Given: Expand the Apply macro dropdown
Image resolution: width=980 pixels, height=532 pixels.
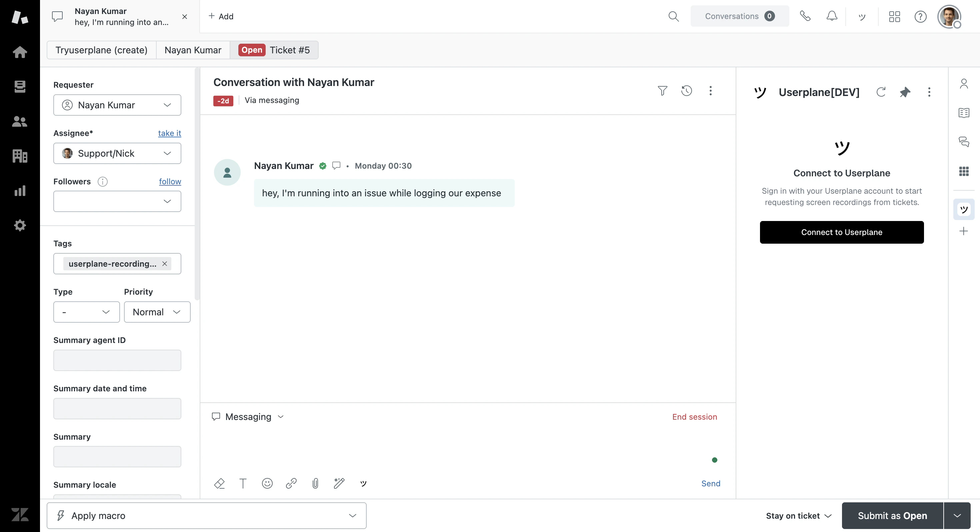Looking at the screenshot, I should click(x=207, y=515).
